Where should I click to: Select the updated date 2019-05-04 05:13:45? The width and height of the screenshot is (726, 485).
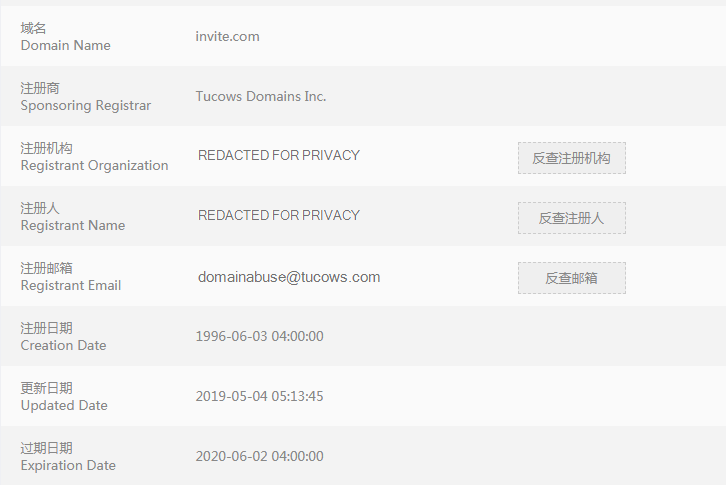click(259, 396)
